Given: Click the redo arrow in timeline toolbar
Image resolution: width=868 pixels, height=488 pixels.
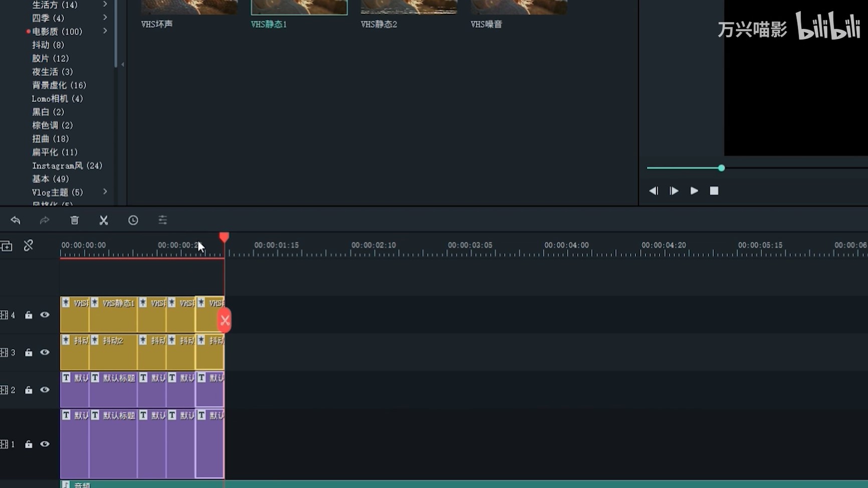Looking at the screenshot, I should [45, 220].
